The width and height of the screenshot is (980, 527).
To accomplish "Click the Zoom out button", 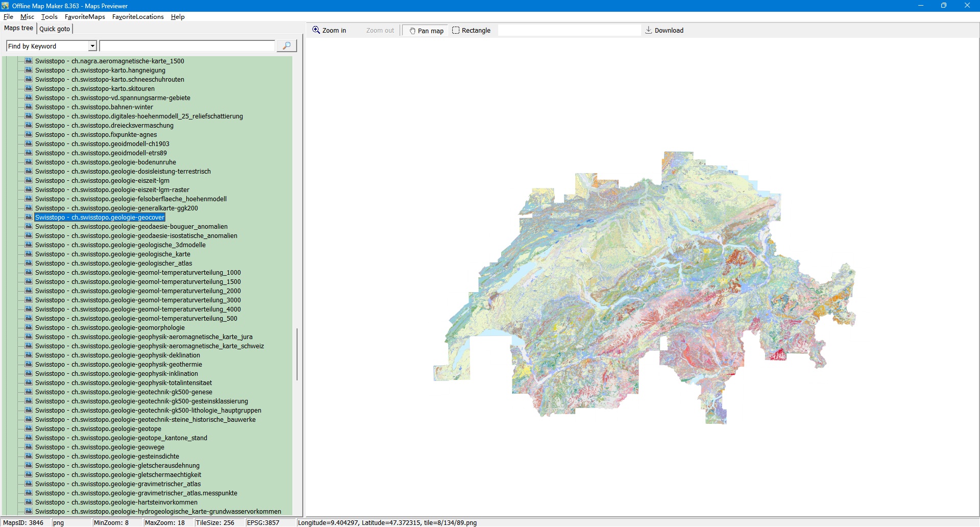I will pos(380,31).
